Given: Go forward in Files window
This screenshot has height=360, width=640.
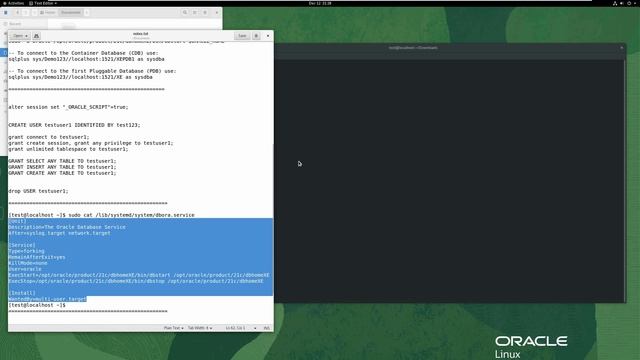Looking at the screenshot, I should 25,13.
